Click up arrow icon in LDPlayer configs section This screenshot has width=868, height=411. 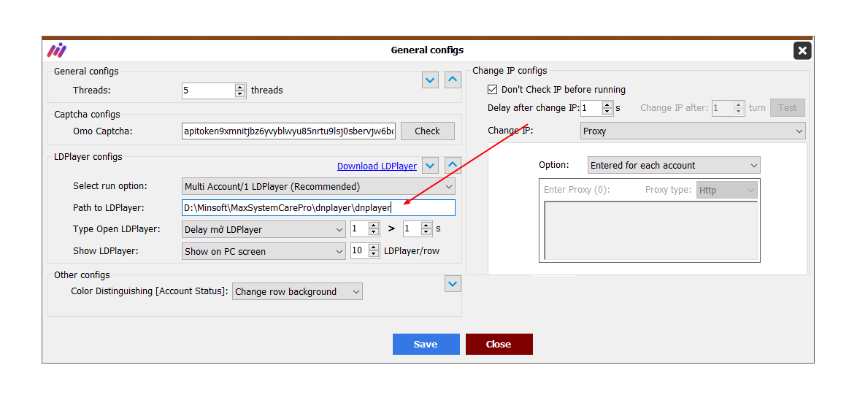453,166
